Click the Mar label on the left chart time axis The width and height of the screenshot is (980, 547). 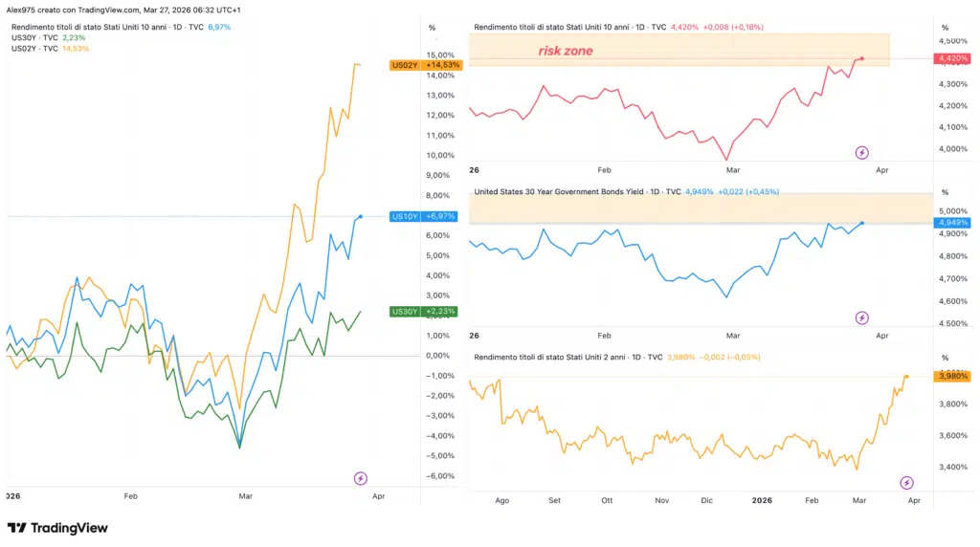245,496
